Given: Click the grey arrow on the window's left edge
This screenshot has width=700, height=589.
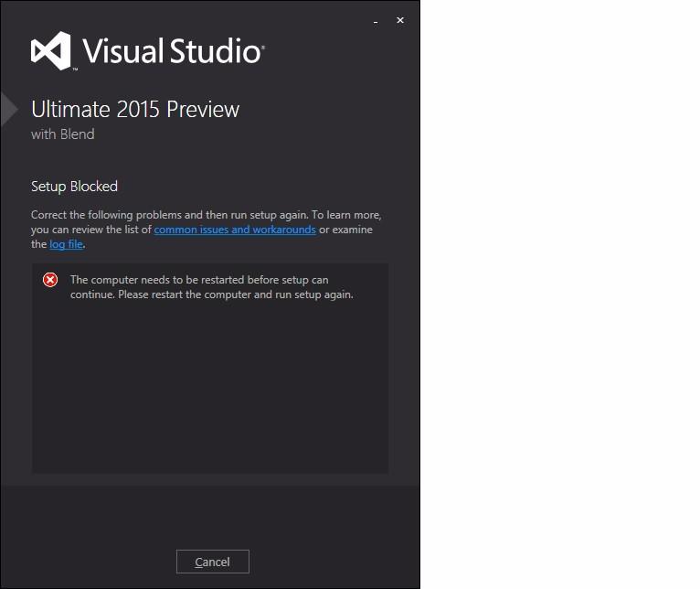Looking at the screenshot, I should pos(9,110).
